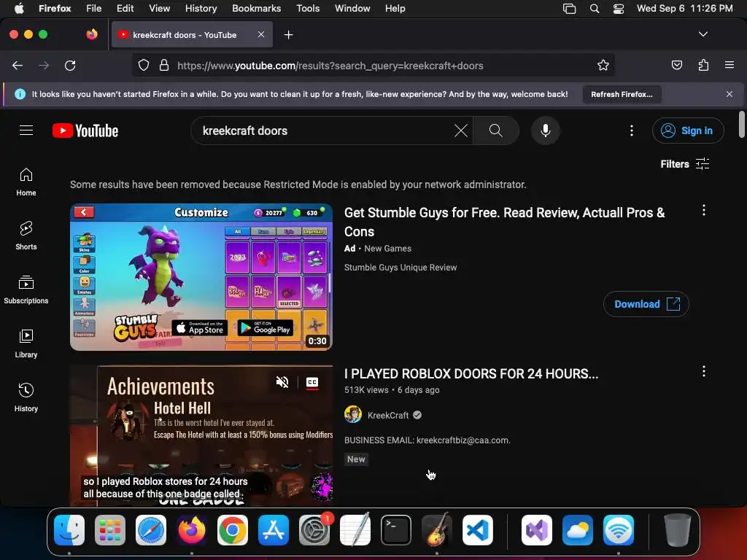Open the search Filters panel
The width and height of the screenshot is (747, 560).
(685, 164)
